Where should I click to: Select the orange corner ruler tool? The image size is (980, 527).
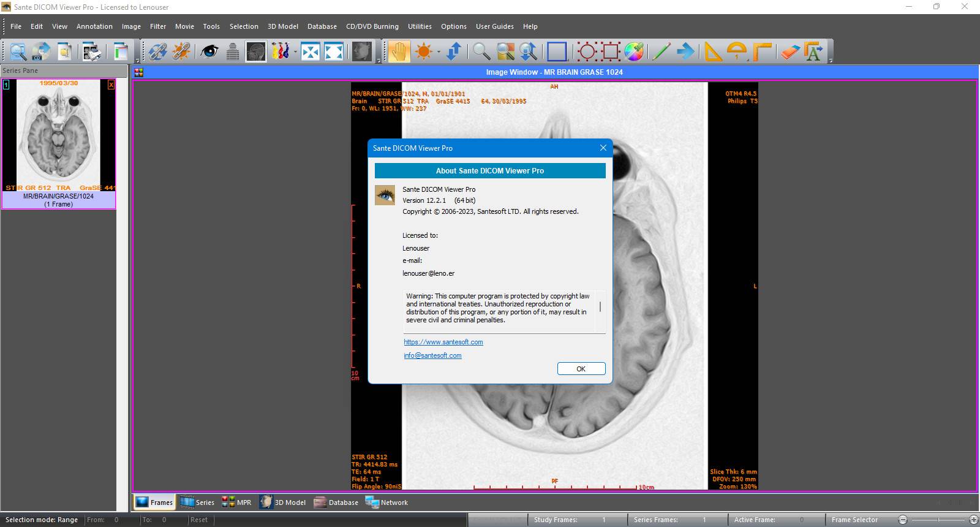762,51
